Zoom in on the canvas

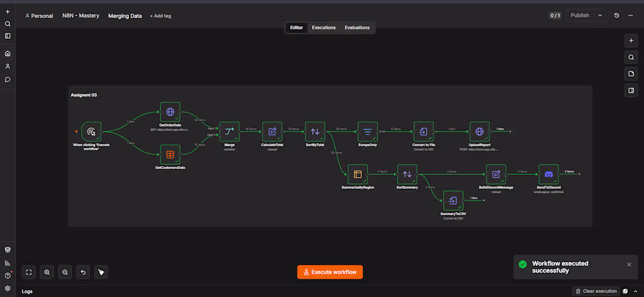coord(47,272)
